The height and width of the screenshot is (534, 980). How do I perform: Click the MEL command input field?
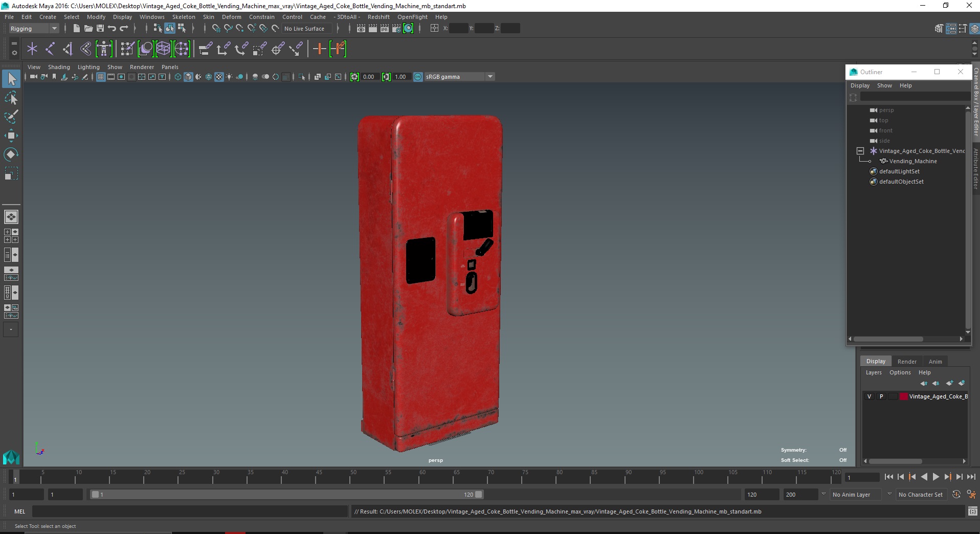click(x=190, y=511)
